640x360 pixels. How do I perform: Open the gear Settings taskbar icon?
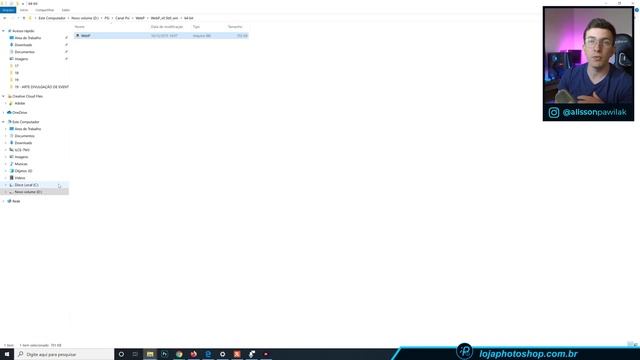(222, 354)
